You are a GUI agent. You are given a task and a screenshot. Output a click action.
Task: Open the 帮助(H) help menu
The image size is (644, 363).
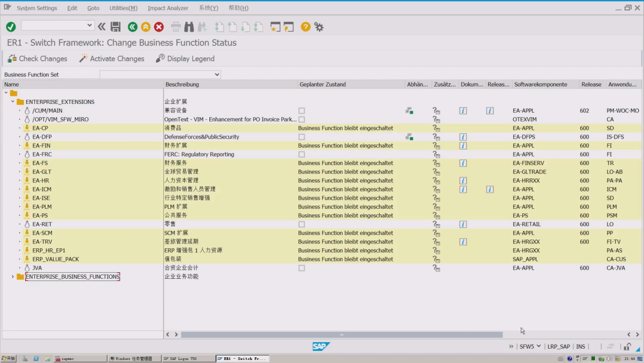pos(238,8)
